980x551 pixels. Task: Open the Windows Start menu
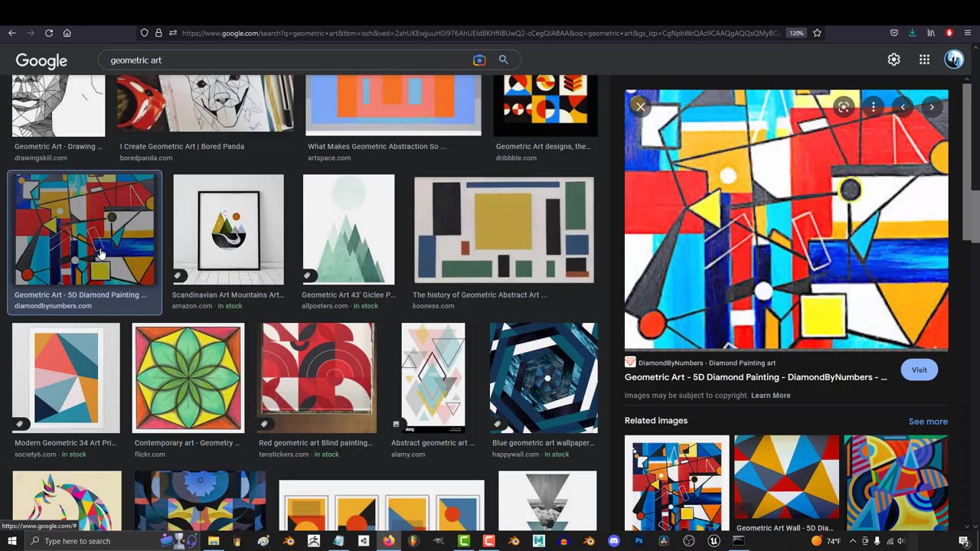[x=12, y=541]
